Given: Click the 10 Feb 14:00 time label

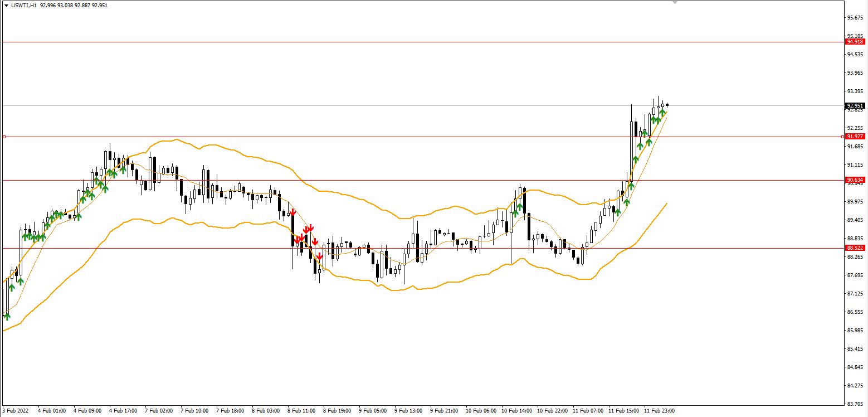Looking at the screenshot, I should pyautogui.click(x=516, y=411).
